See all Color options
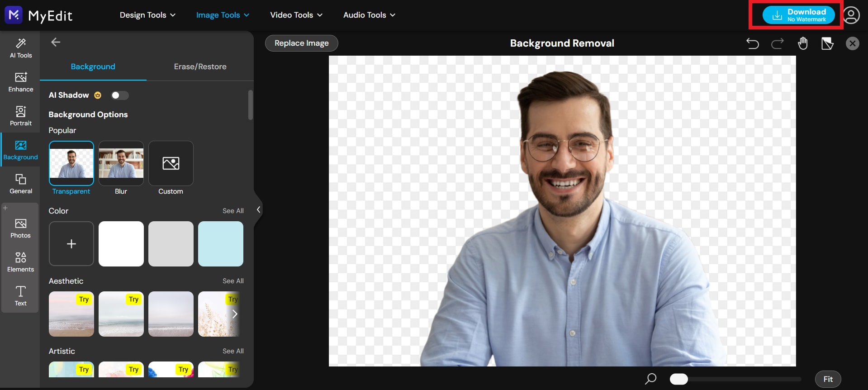The image size is (868, 390). (x=233, y=211)
